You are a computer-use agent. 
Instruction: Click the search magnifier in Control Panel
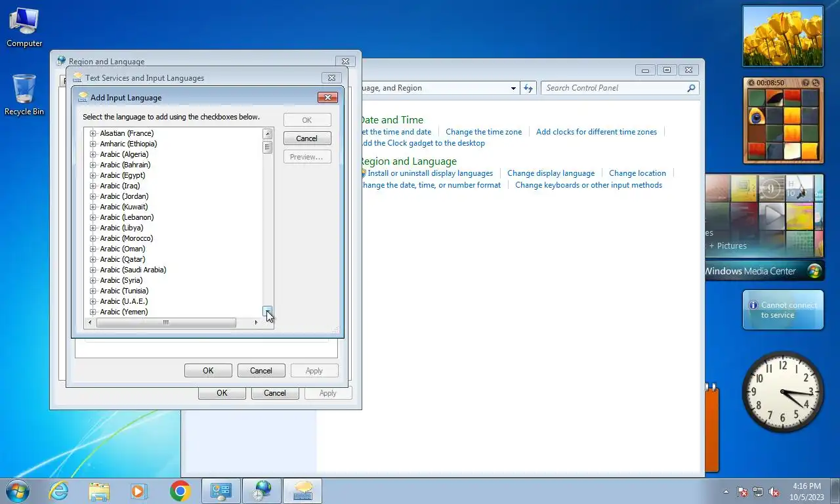pyautogui.click(x=691, y=88)
